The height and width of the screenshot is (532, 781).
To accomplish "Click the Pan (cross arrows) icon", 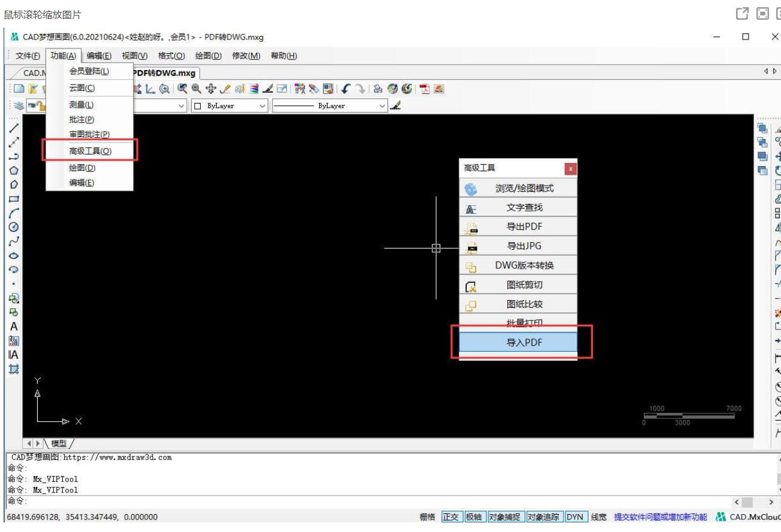I will coord(210,89).
